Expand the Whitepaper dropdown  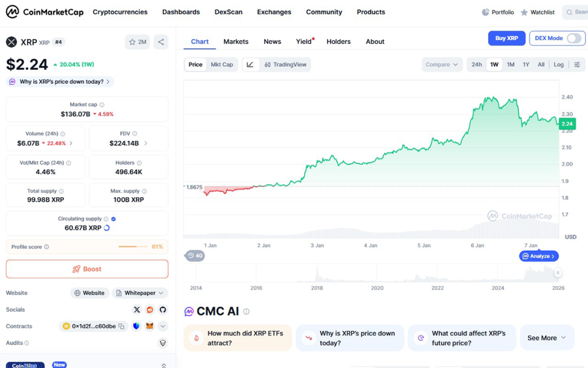(x=140, y=293)
